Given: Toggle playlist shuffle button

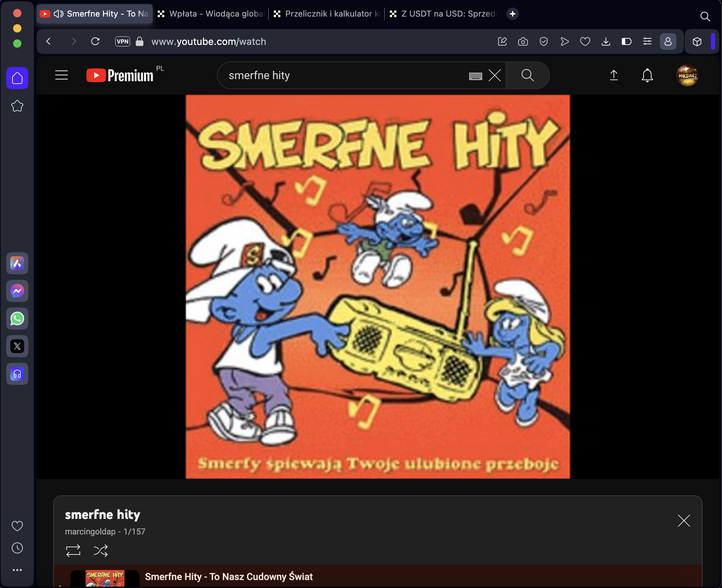Looking at the screenshot, I should click(x=101, y=550).
